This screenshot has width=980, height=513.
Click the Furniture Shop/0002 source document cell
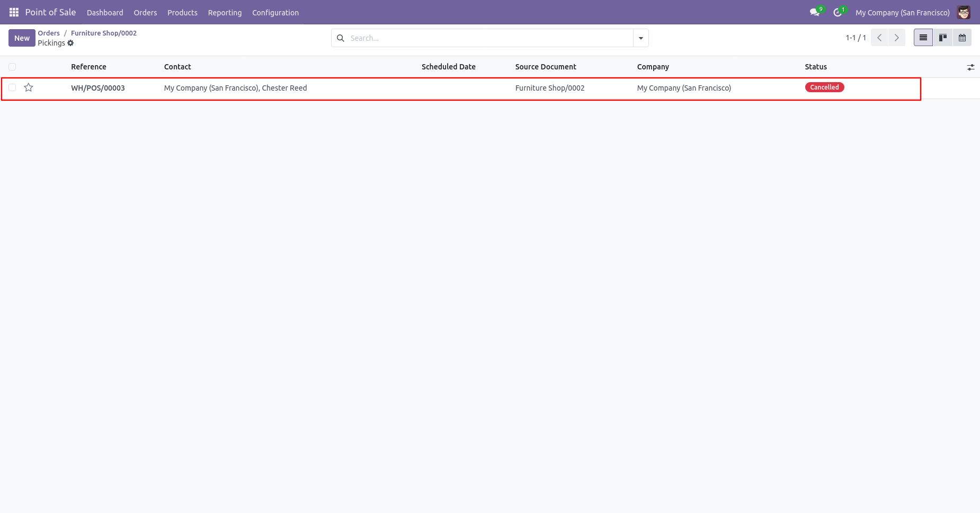pos(550,88)
